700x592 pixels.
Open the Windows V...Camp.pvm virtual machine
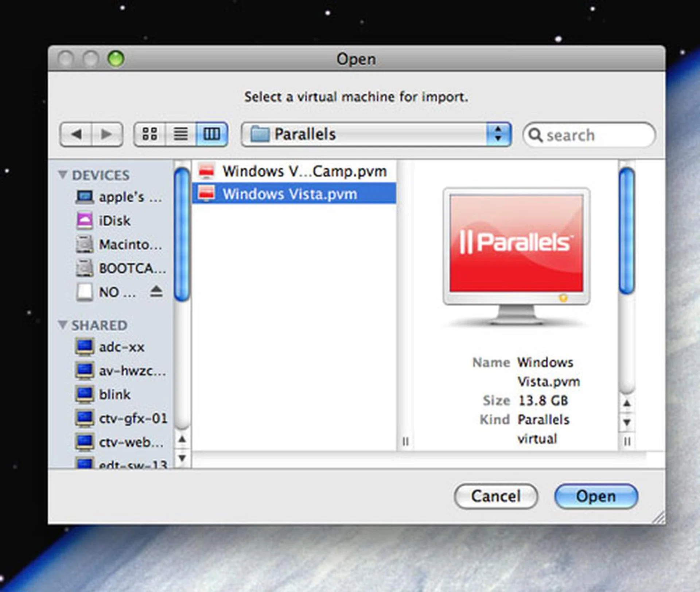[305, 171]
